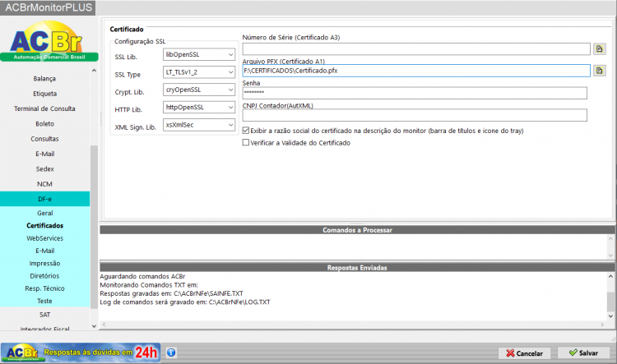Viewport: 617px width, 364px height.
Task: Click the 'Respostas gravadas em' log line
Action: point(172,293)
